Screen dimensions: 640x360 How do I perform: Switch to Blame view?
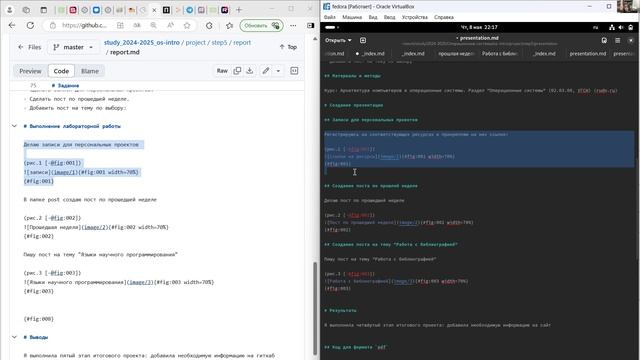click(90, 71)
